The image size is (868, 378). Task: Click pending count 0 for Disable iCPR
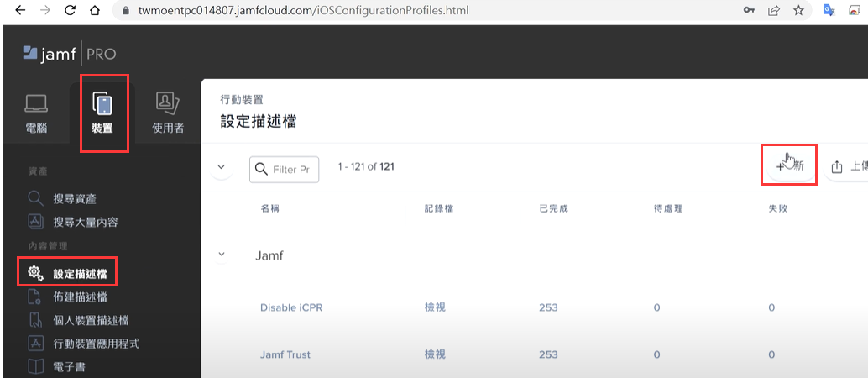tap(656, 307)
